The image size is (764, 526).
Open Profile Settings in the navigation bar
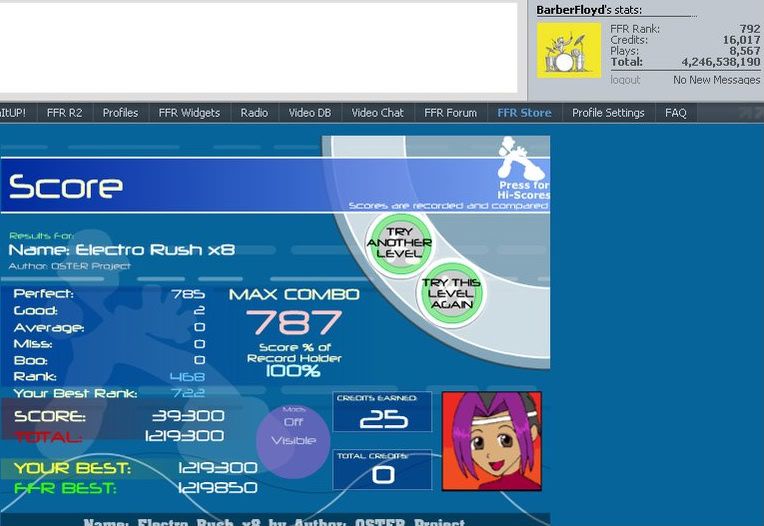click(x=608, y=113)
